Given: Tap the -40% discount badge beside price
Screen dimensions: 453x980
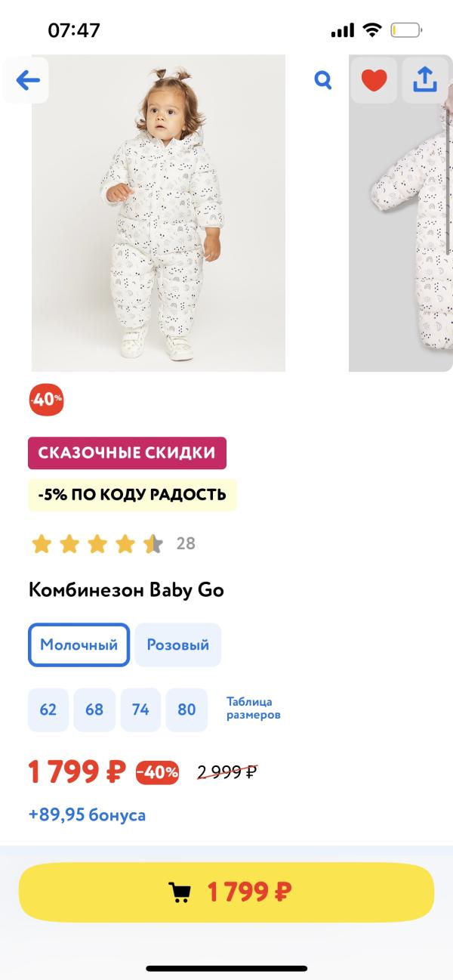Looking at the screenshot, I should coord(158,772).
